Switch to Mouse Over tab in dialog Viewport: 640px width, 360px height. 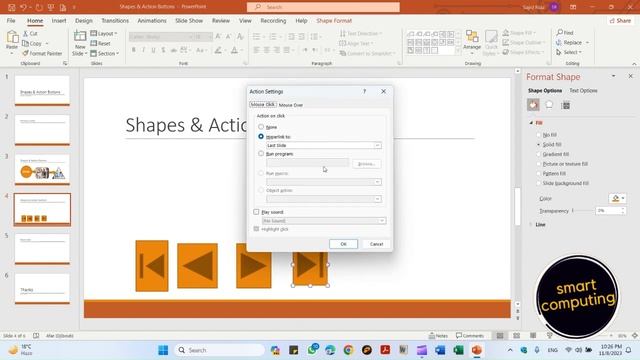(291, 105)
